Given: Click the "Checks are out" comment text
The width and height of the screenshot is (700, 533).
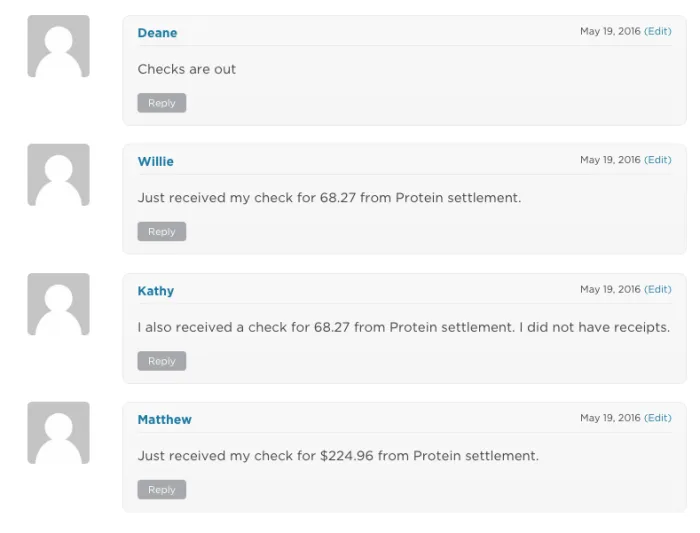Looking at the screenshot, I should pyautogui.click(x=186, y=69).
